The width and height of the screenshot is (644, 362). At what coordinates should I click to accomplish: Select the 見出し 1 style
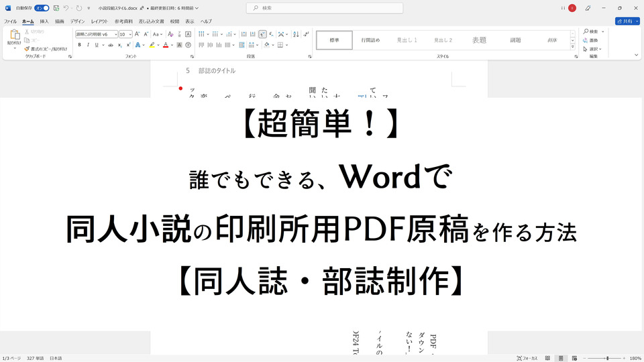pyautogui.click(x=407, y=40)
